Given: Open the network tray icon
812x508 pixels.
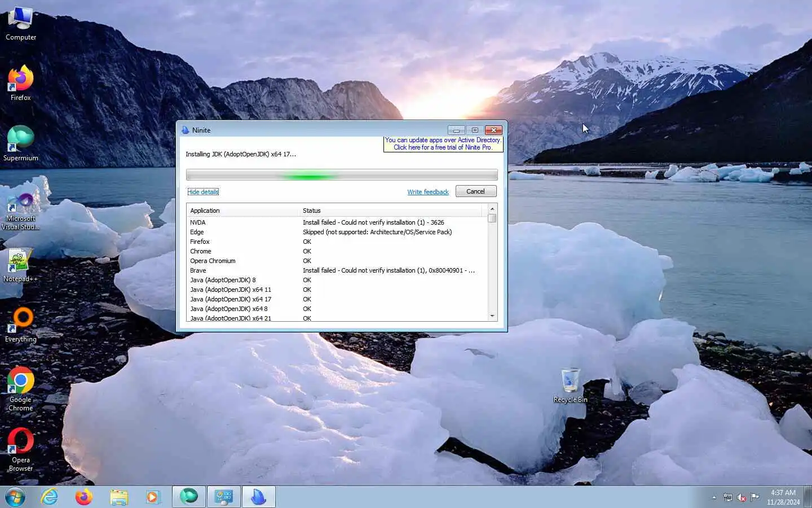Looking at the screenshot, I should [x=728, y=498].
